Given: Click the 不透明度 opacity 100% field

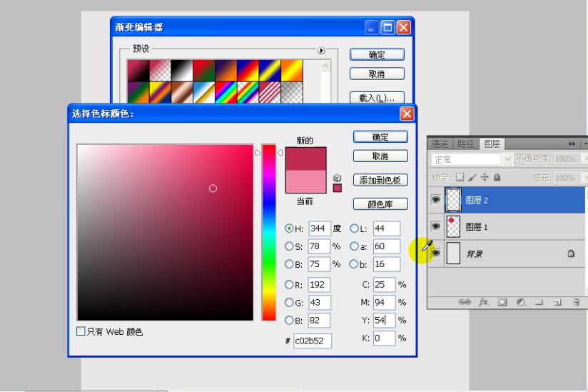Looking at the screenshot, I should point(567,159).
